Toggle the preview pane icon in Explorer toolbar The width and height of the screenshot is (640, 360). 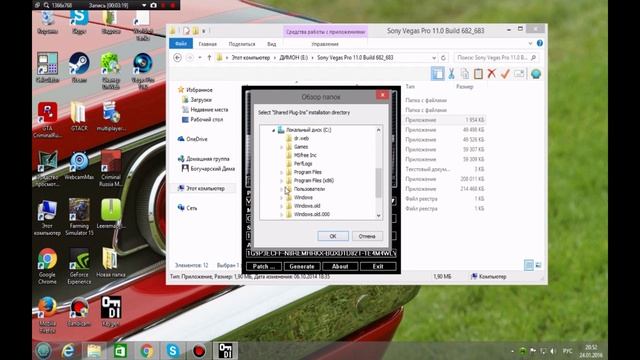[x=437, y=74]
